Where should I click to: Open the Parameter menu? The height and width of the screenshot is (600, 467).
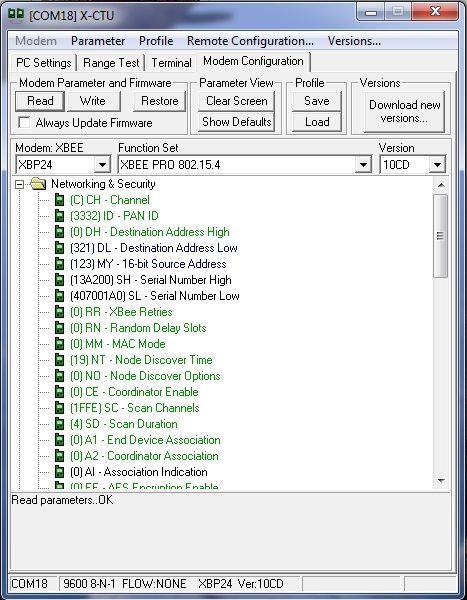tap(98, 41)
